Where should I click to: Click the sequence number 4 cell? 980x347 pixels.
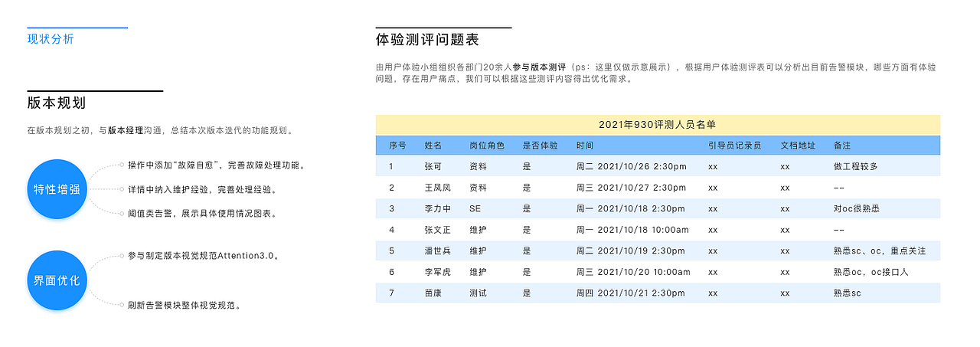tap(391, 229)
